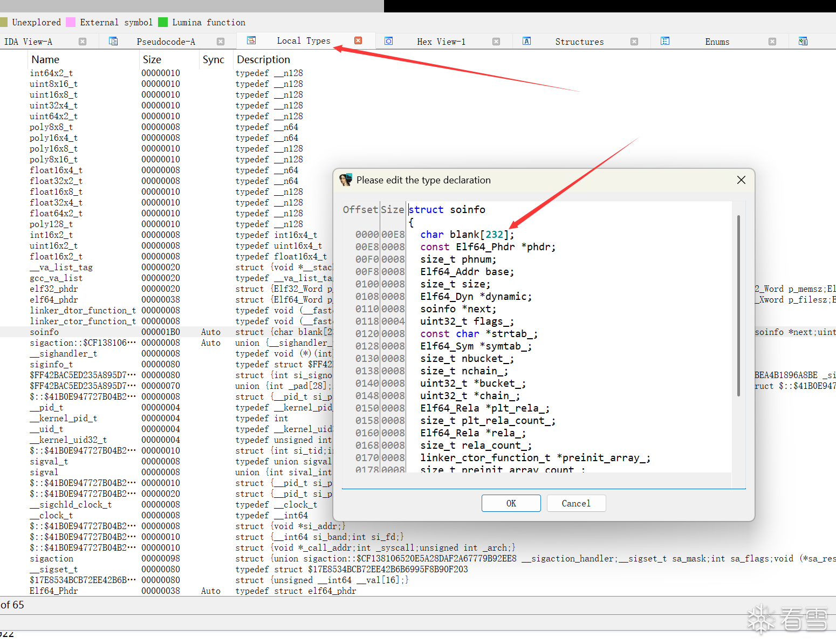This screenshot has height=644, width=836.
Task: Switch to the Enums tab
Action: click(x=717, y=42)
